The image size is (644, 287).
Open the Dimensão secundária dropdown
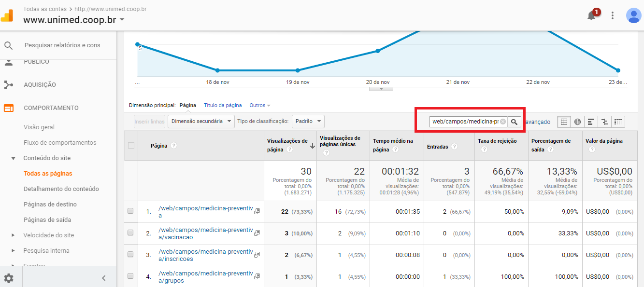[x=201, y=122]
